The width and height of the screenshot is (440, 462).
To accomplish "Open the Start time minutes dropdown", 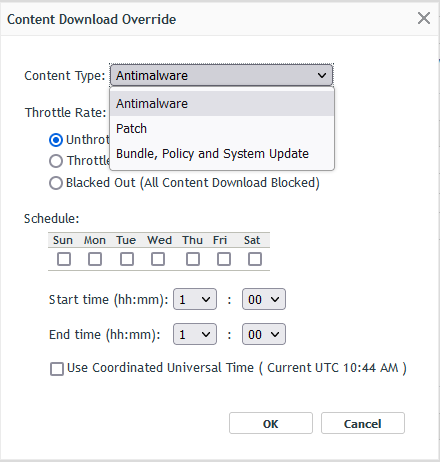I will pos(264,299).
